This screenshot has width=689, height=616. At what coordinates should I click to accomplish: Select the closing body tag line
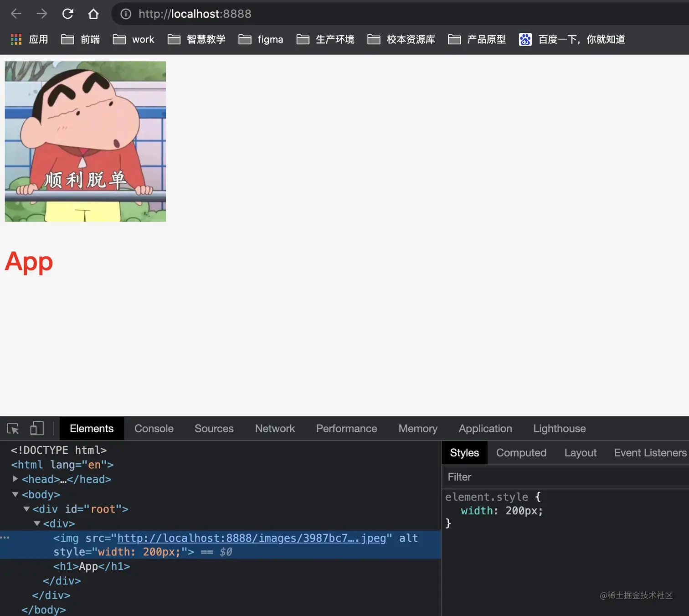coord(44,610)
